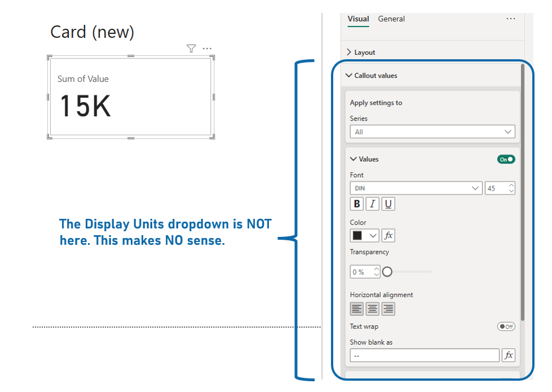Toggle bold for callout values font
Screen dimensions: 552x392
pos(357,204)
